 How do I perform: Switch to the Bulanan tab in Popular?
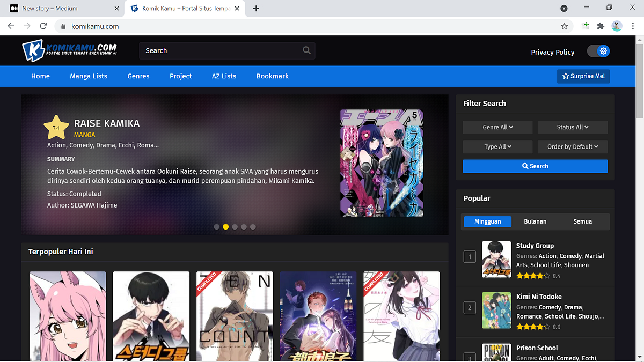pyautogui.click(x=535, y=221)
